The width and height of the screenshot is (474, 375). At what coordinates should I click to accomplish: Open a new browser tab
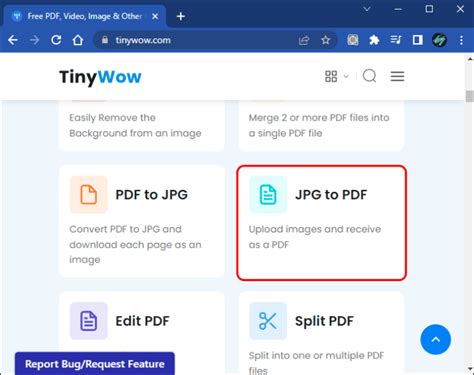(181, 16)
